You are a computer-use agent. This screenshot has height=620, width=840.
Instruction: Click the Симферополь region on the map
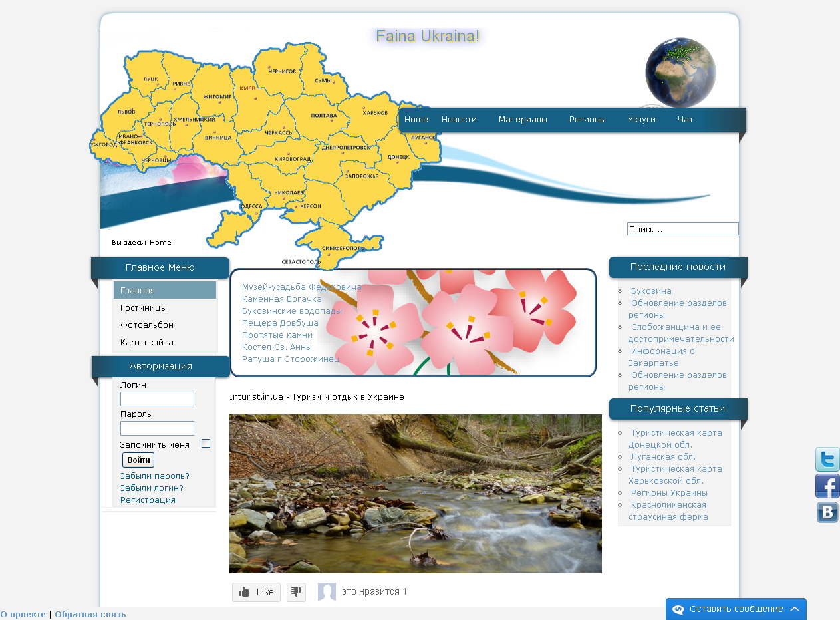pyautogui.click(x=343, y=249)
